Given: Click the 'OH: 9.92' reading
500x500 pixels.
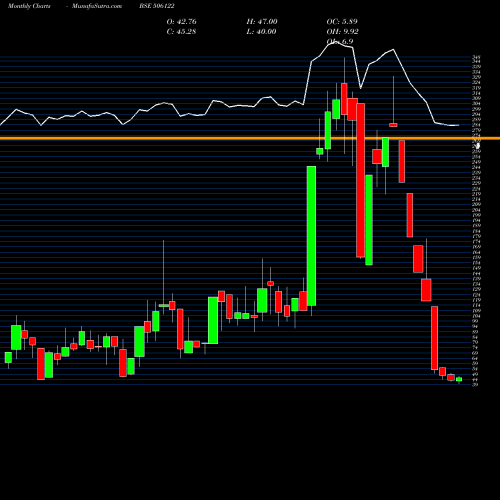Looking at the screenshot, I should point(342,32).
